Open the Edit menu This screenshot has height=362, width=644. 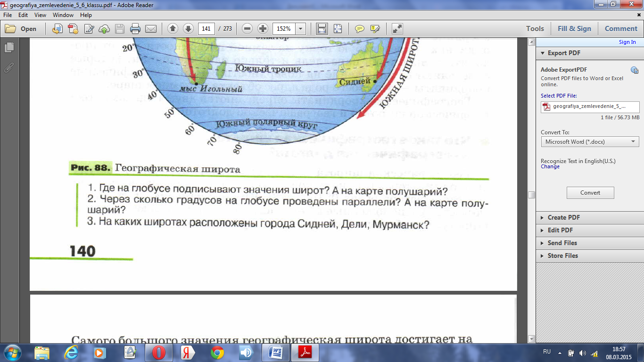[x=23, y=15]
